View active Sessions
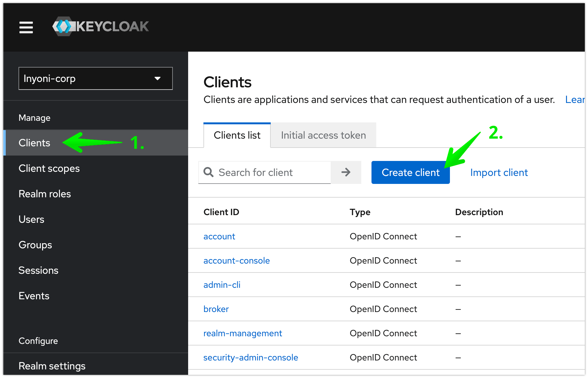This screenshot has width=588, height=378. (38, 270)
